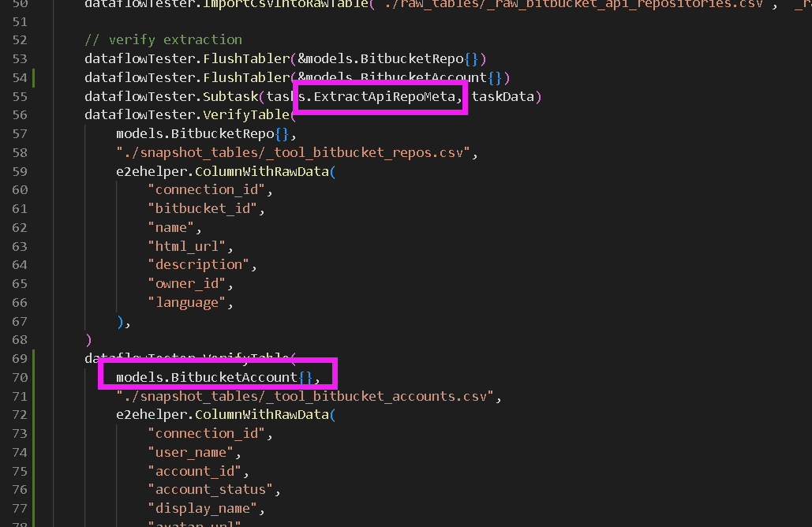812x527 pixels.
Task: Click e2ehelper on line 59
Action: tap(152, 171)
